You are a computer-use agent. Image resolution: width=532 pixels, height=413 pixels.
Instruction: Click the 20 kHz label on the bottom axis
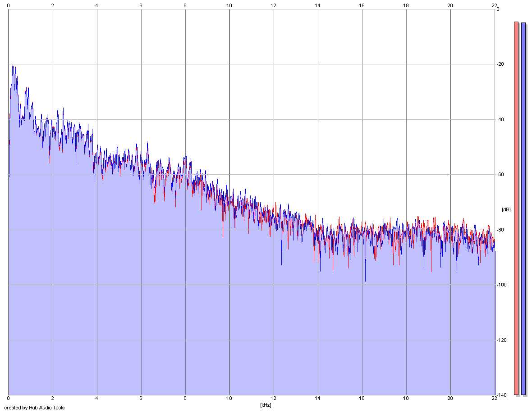[450, 398]
